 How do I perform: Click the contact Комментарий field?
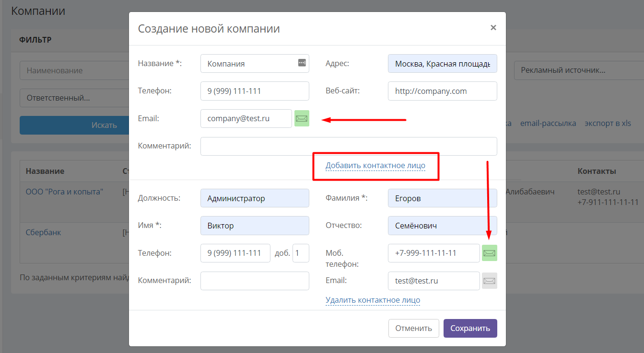click(255, 281)
